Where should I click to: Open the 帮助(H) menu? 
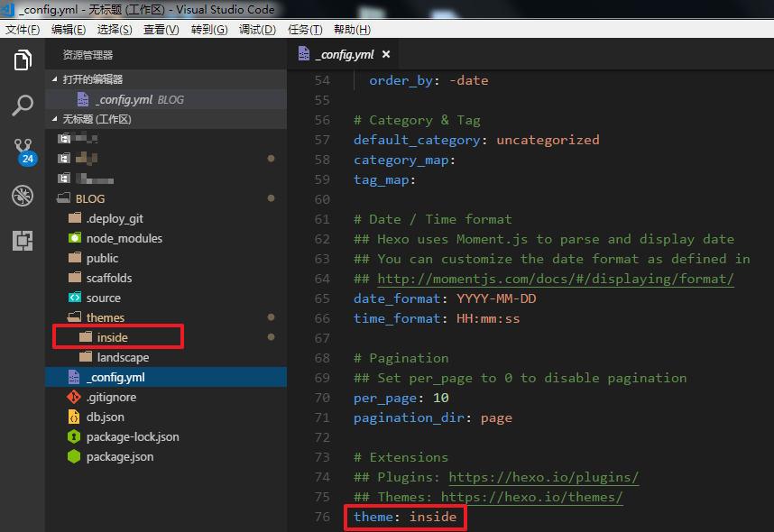pyautogui.click(x=352, y=30)
